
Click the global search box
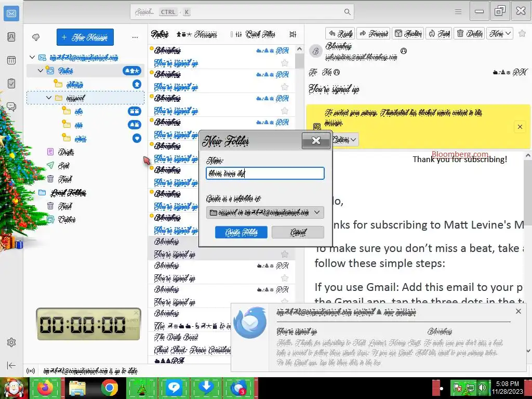pyautogui.click(x=242, y=12)
